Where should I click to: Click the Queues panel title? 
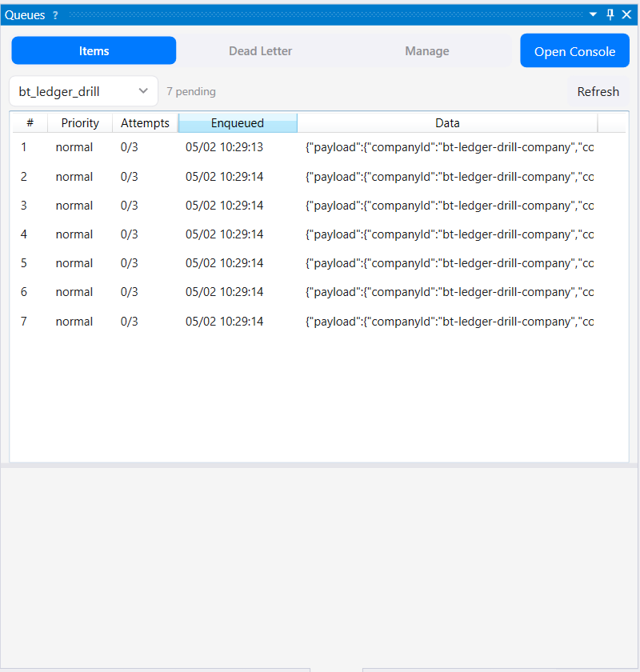25,15
